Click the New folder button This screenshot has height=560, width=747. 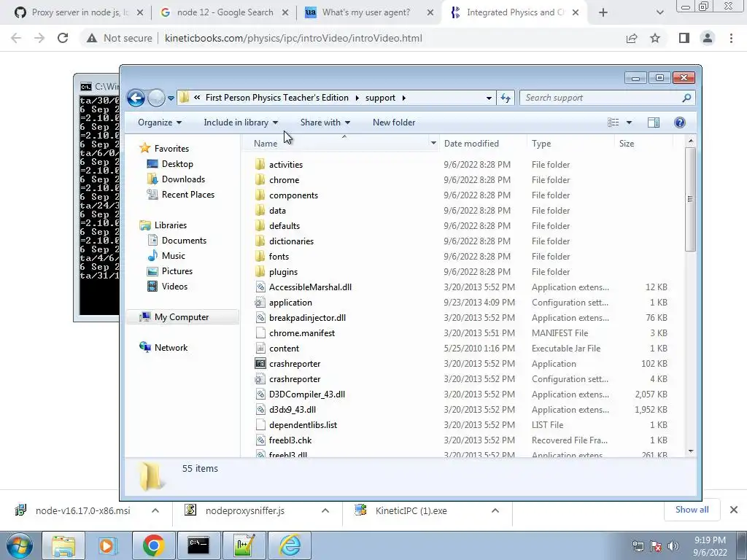pyautogui.click(x=394, y=122)
